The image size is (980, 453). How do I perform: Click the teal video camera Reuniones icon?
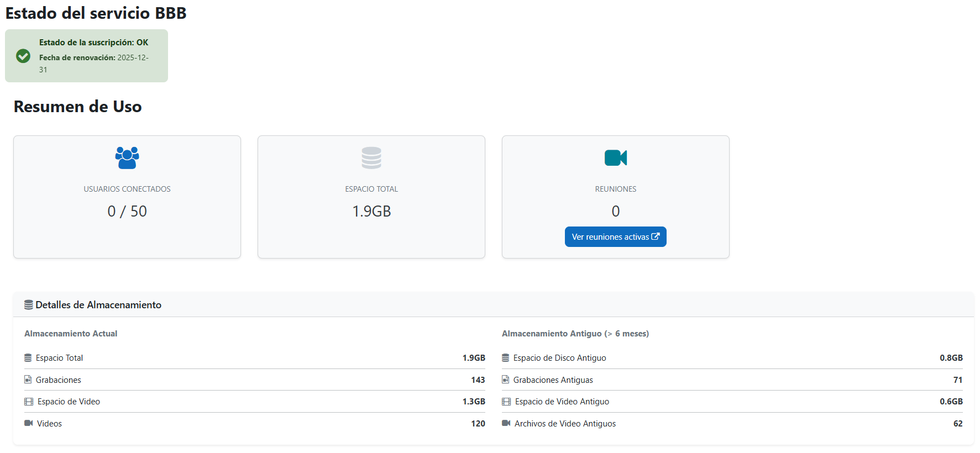click(x=615, y=158)
